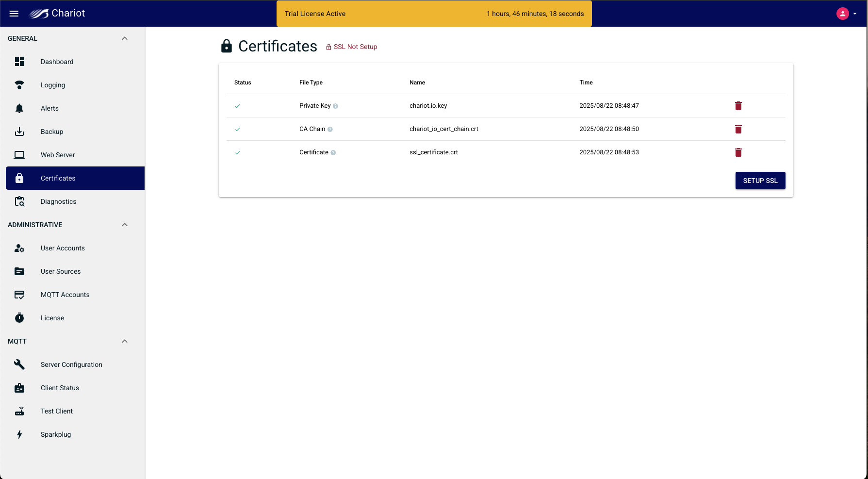Collapse the GENERAL sidebar section

point(125,38)
